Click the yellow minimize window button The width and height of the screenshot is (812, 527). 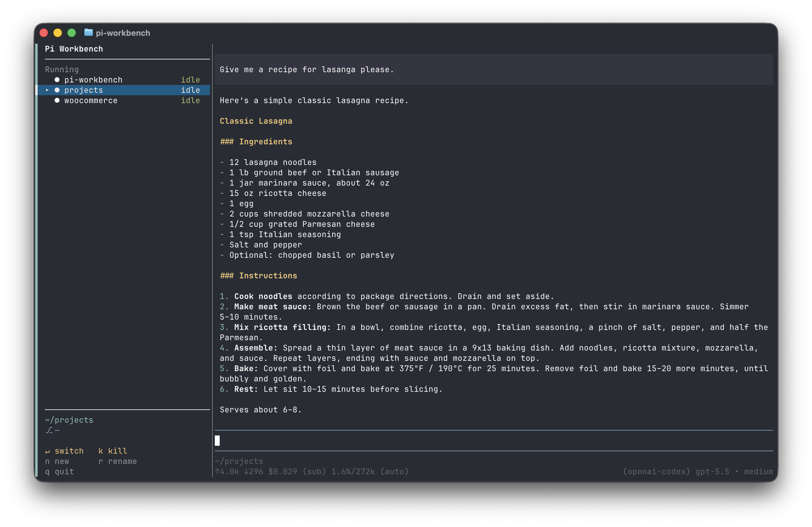58,33
